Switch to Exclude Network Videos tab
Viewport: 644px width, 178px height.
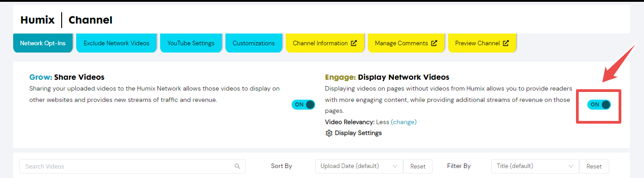pyautogui.click(x=116, y=43)
